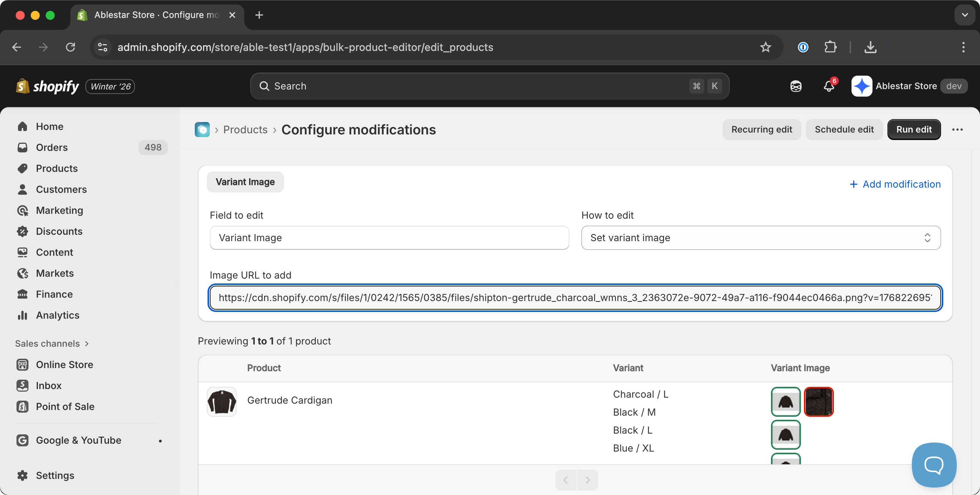Click the notifications bell icon
Screen dimensions: 980x495
coord(829,86)
